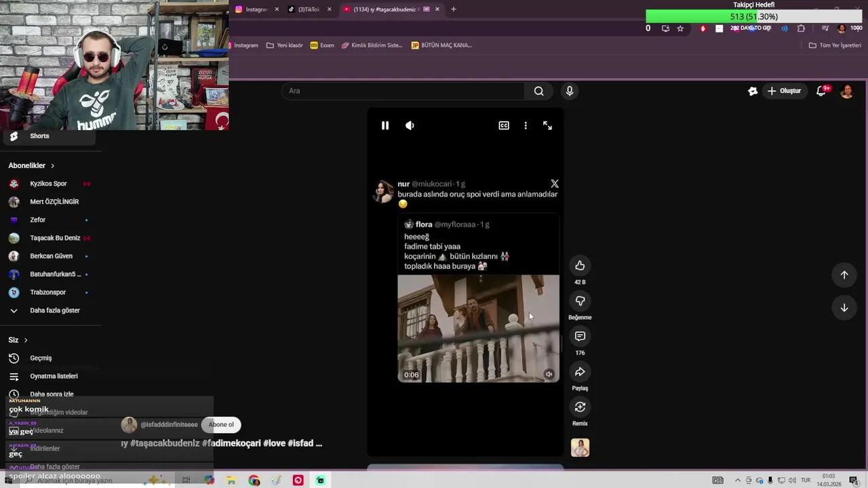The image size is (868, 488).
Task: Unmute the embedded tweet video
Action: tap(549, 374)
